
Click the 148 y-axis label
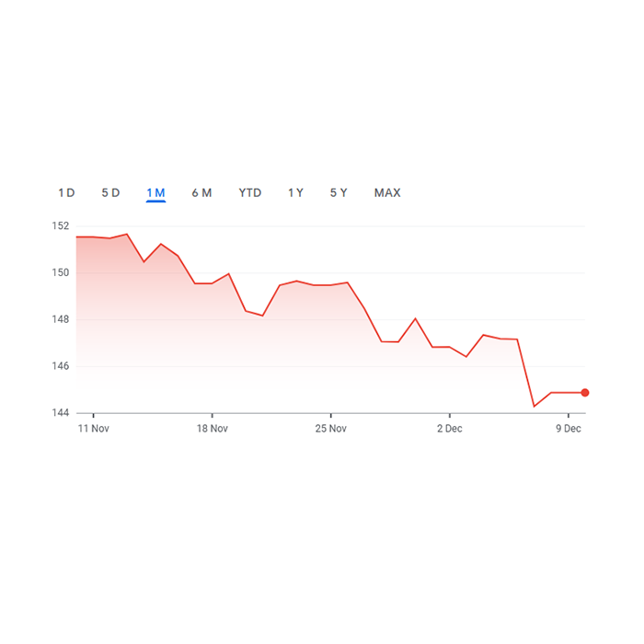coord(61,320)
